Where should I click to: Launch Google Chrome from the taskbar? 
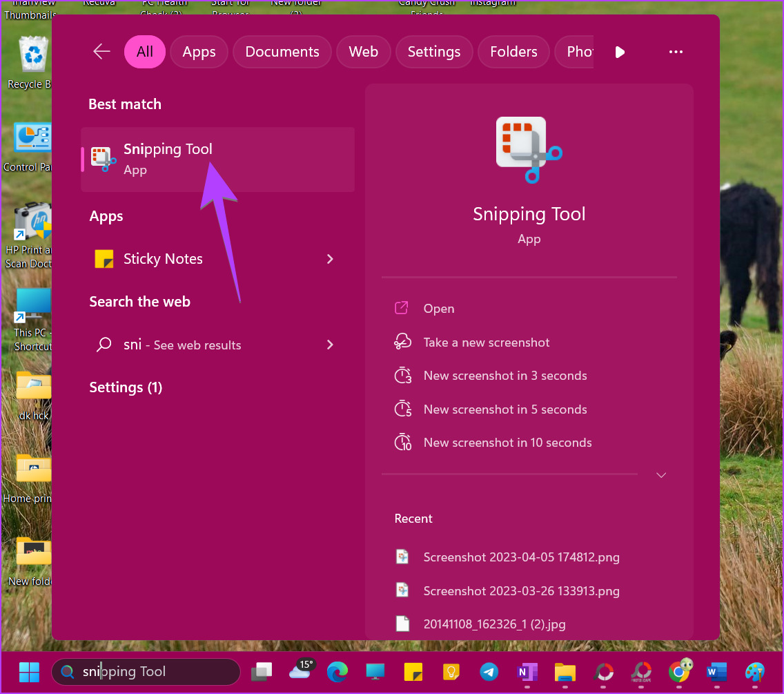click(680, 671)
